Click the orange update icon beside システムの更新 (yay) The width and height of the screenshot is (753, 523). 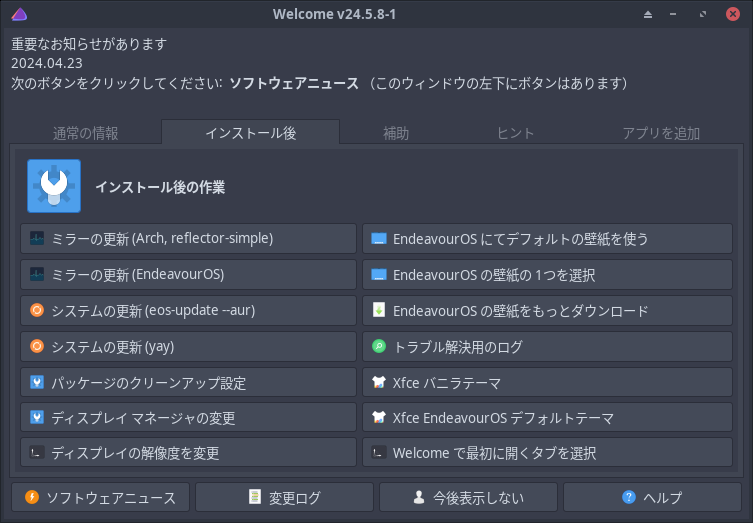click(x=37, y=346)
